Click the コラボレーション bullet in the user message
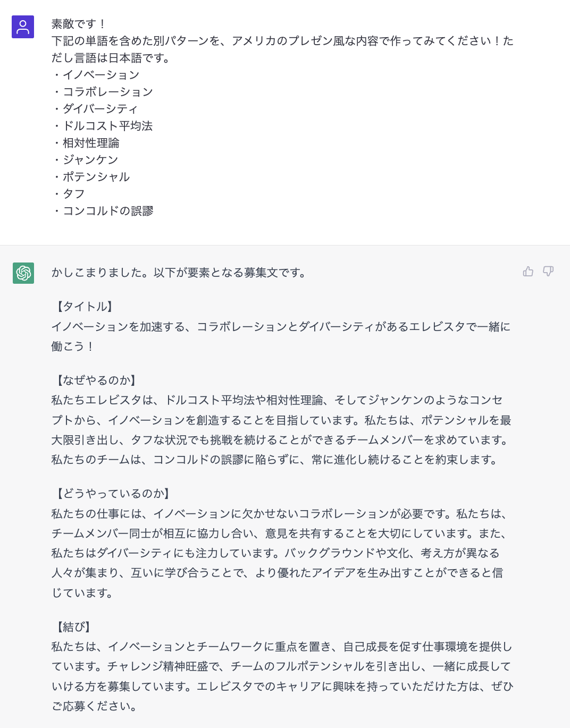 [x=108, y=92]
